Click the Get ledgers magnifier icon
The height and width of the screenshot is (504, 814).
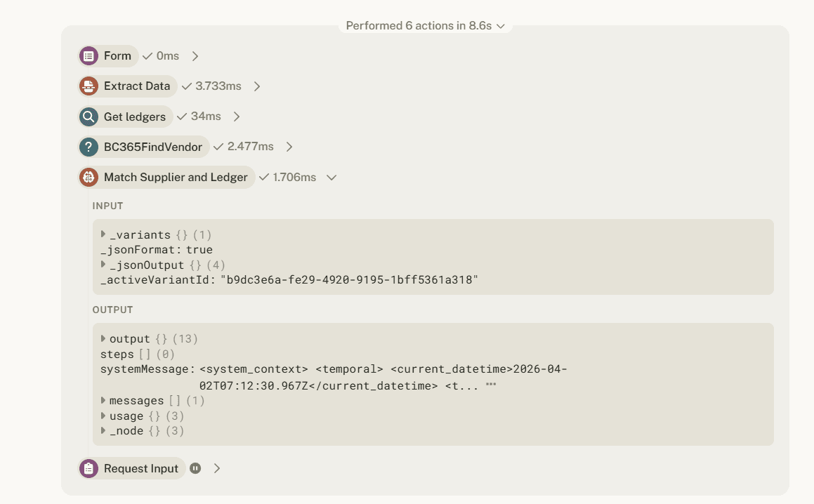(88, 117)
